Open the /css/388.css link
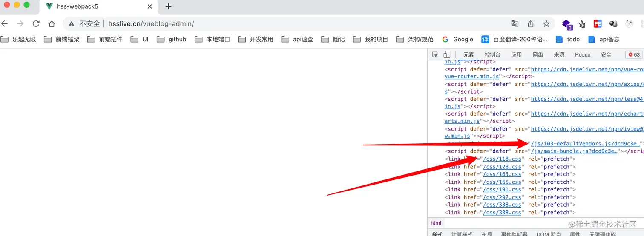 [502, 213]
